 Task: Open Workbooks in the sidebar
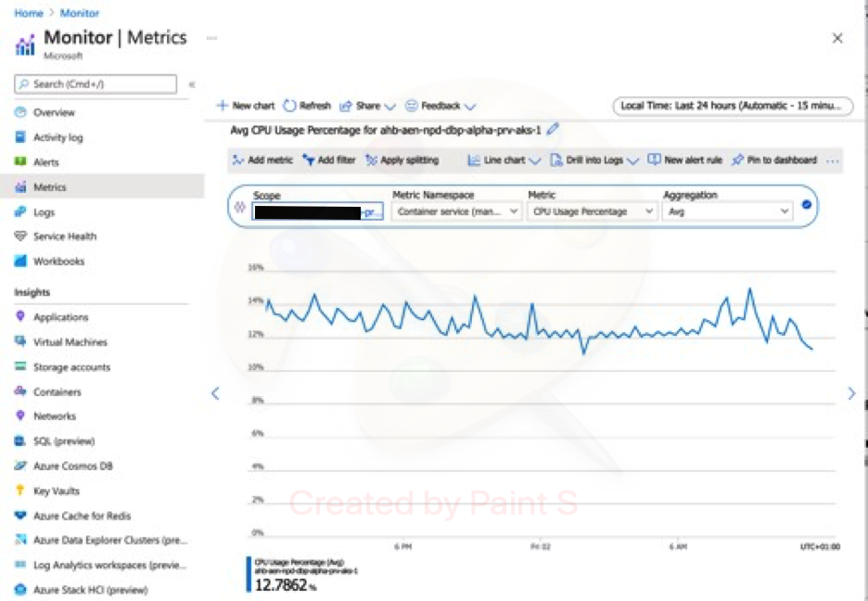point(58,262)
